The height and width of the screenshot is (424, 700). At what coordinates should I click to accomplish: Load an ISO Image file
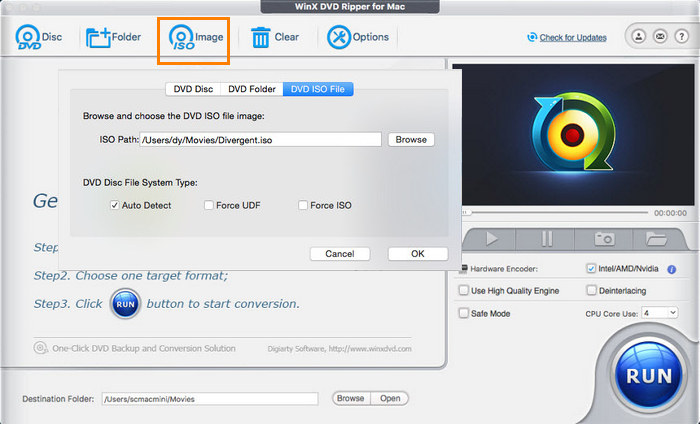coord(196,37)
